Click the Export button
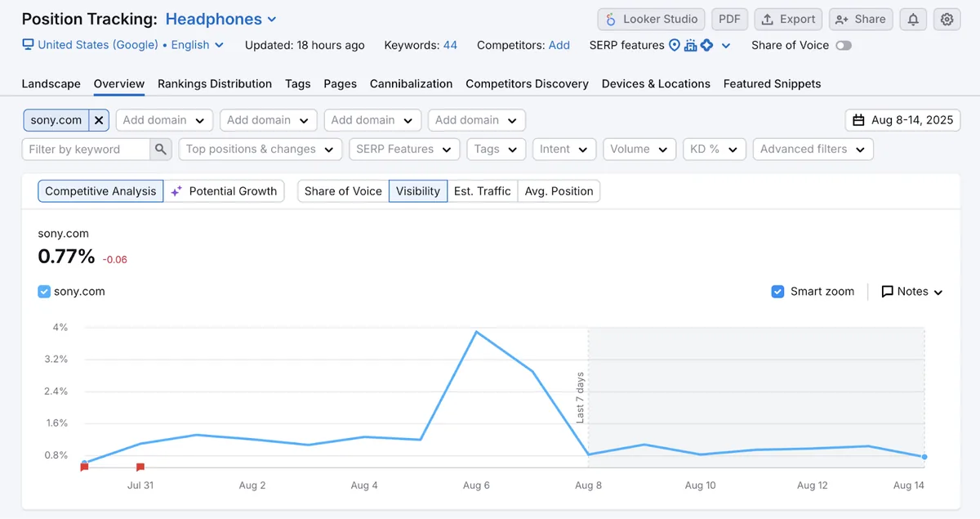980x519 pixels. (x=788, y=19)
